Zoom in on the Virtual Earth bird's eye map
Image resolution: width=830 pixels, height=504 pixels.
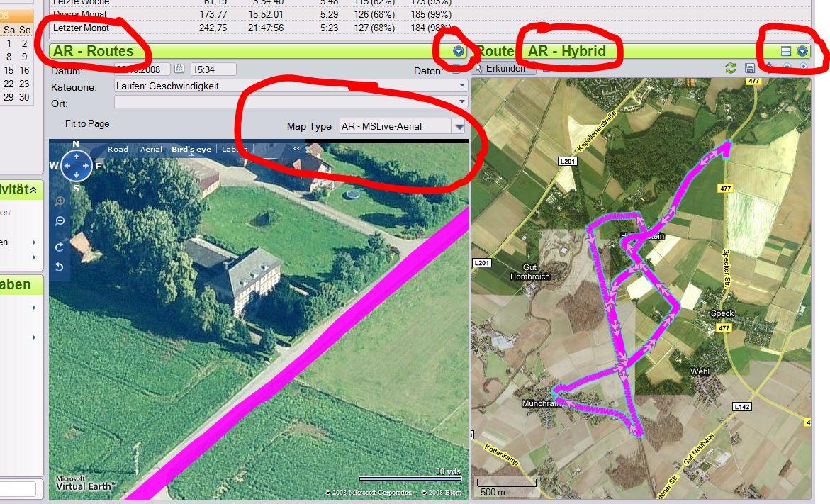[60, 201]
